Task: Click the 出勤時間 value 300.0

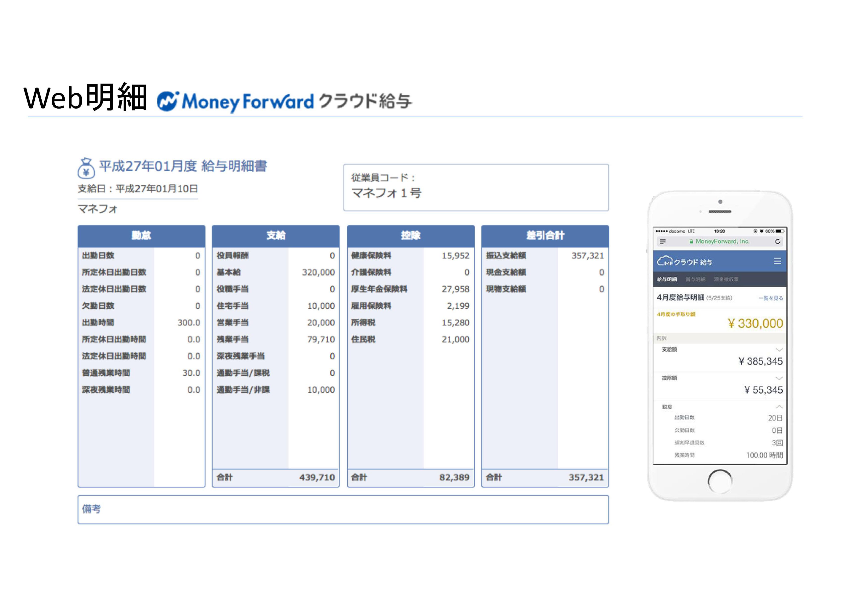Action: (189, 322)
